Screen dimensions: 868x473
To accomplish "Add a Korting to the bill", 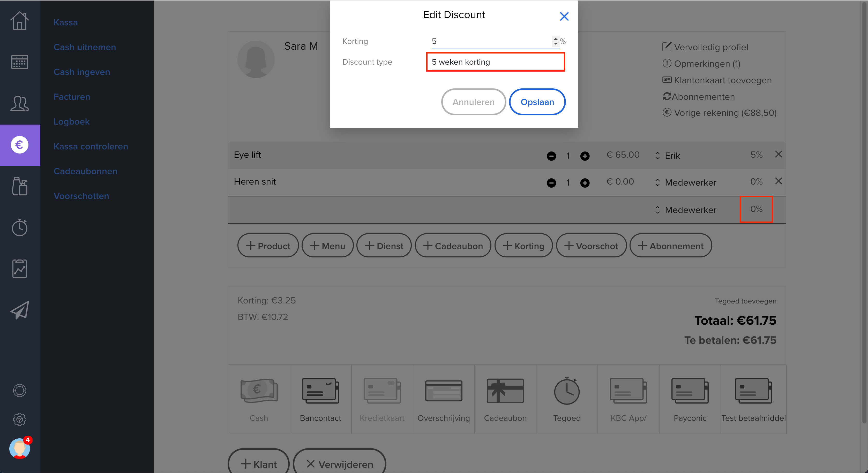I will click(x=523, y=246).
